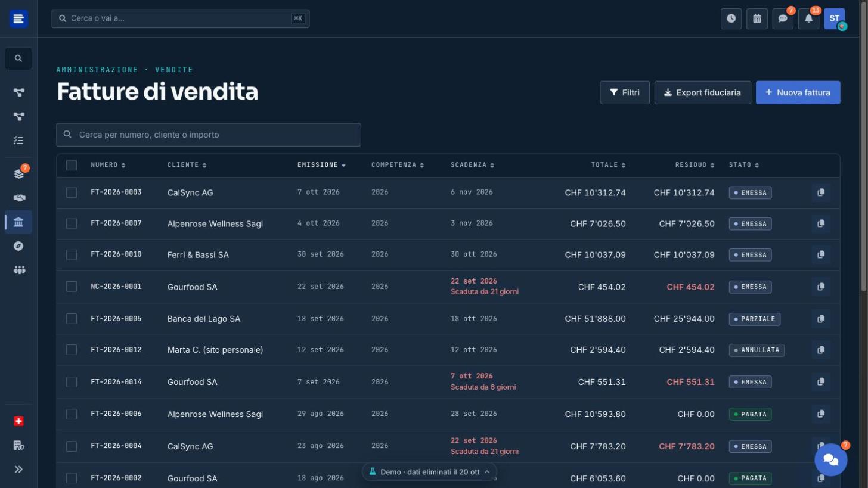Select the checkbox for FT-2026-0003
Screen dimensions: 868x488
[x=72, y=192]
